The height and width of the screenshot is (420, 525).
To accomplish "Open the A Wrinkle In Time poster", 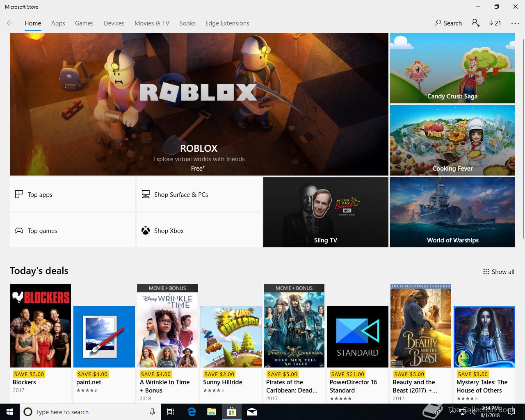I will click(167, 326).
